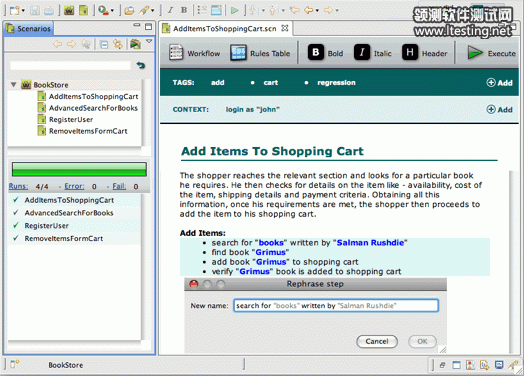Click the Execute button
The width and height of the screenshot is (524, 376).
pyautogui.click(x=491, y=53)
